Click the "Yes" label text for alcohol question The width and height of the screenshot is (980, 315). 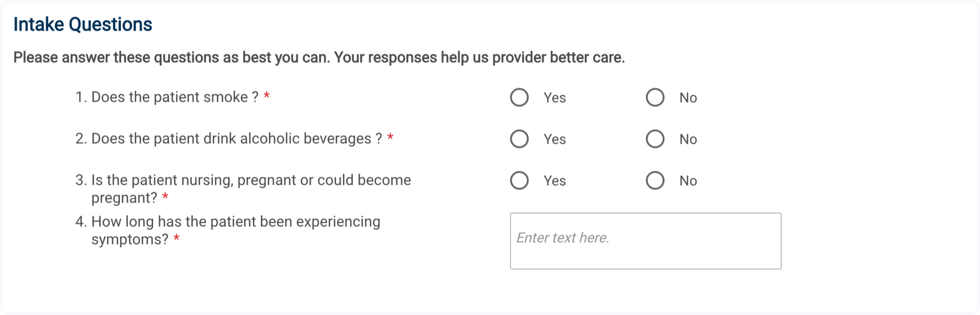[x=554, y=139]
